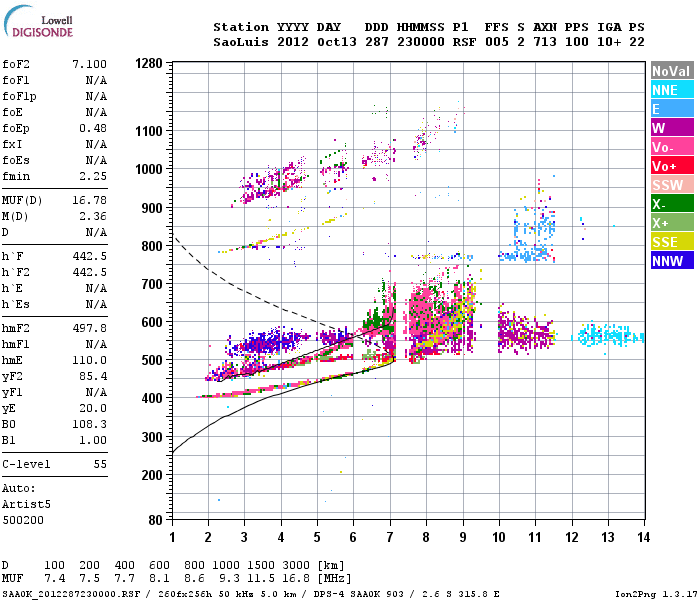Click the SAA0K_2012287230000.RSF file name

click(x=71, y=594)
